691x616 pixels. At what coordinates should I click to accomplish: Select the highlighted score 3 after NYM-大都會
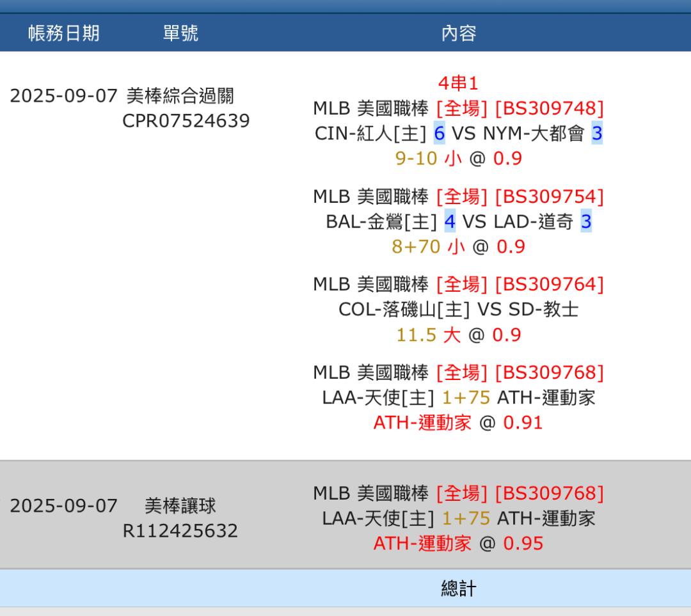[x=597, y=133]
